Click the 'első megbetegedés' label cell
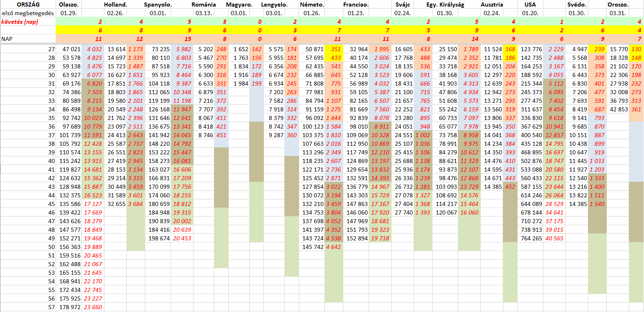Viewport: 644px width, 312px height. coord(28,13)
